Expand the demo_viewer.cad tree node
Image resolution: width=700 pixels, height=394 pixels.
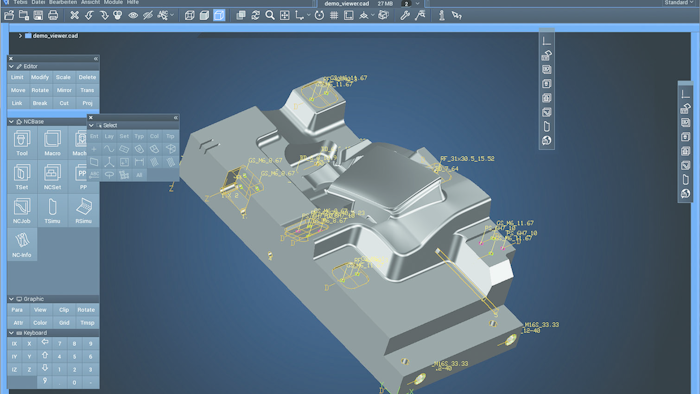20,36
